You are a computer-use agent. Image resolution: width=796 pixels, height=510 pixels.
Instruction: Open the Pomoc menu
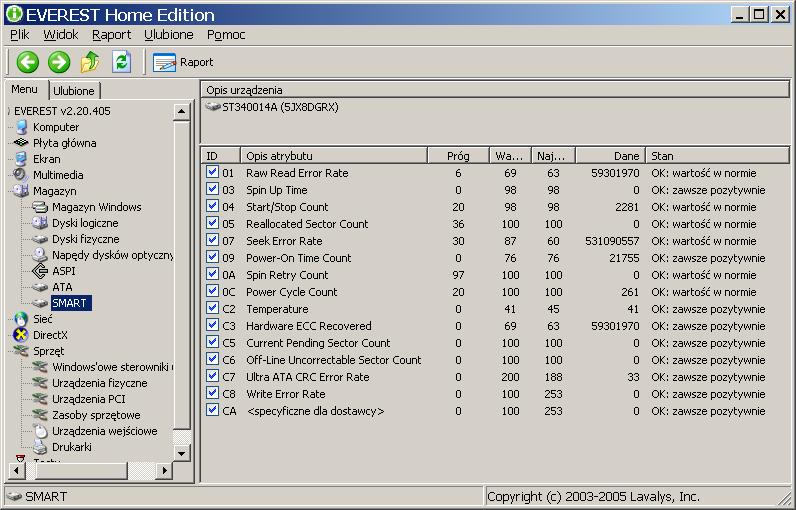[x=226, y=35]
